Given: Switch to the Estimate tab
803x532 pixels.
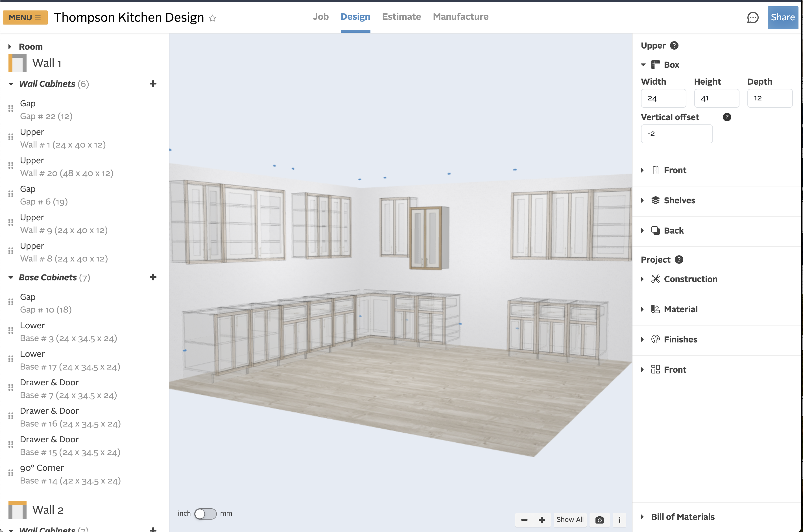Looking at the screenshot, I should pos(401,17).
